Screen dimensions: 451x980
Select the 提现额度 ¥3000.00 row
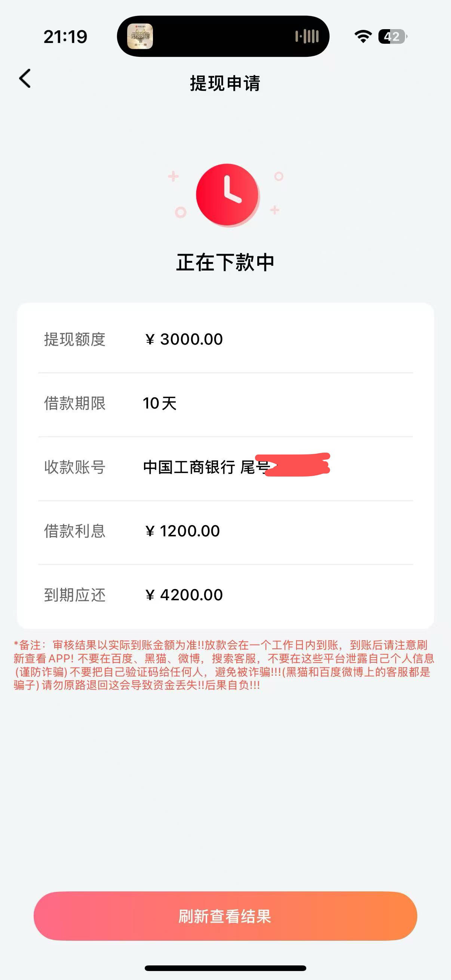pos(225,339)
